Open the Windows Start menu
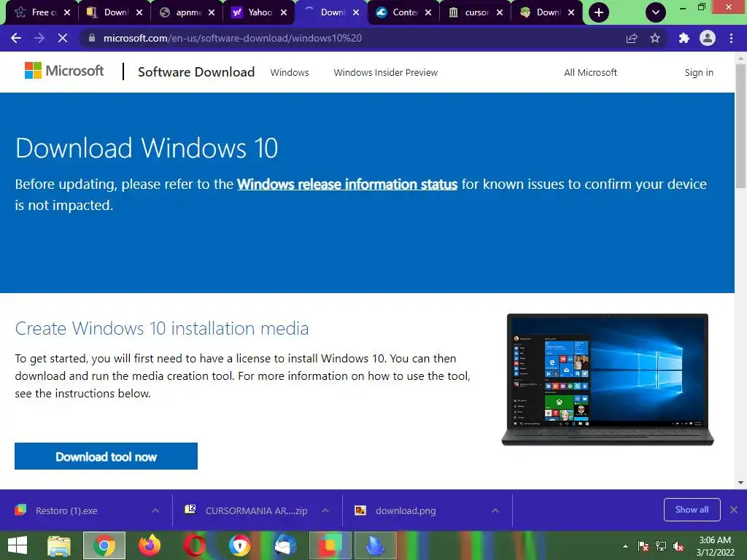This screenshot has height=560, width=747. tap(18, 545)
